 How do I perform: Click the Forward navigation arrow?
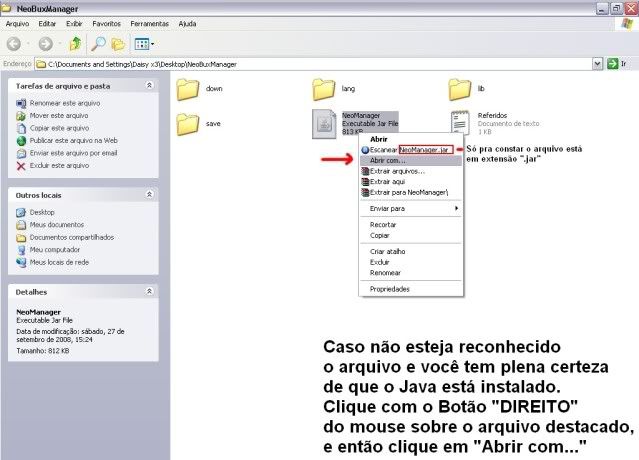coord(46,44)
